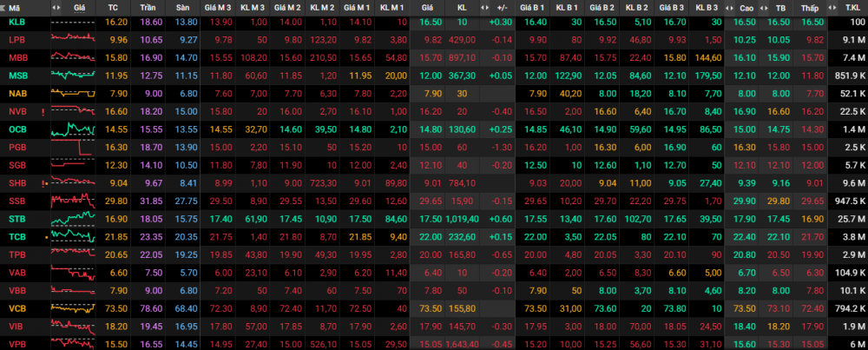
Task: Click STB matched price 17.50
Action: click(x=431, y=219)
